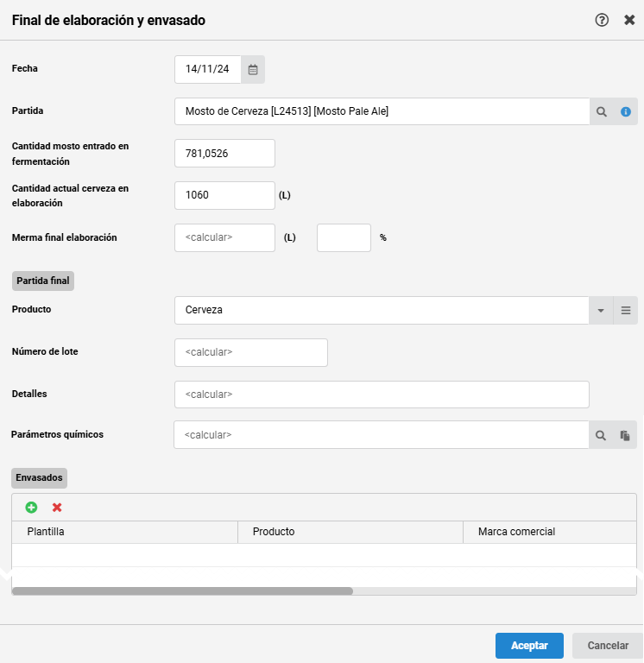The width and height of the screenshot is (644, 663).
Task: Focus Merma final percentage field
Action: (344, 237)
